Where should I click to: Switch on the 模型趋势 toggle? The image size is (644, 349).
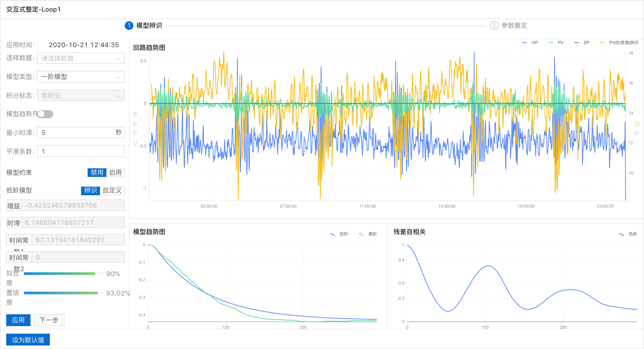45,114
